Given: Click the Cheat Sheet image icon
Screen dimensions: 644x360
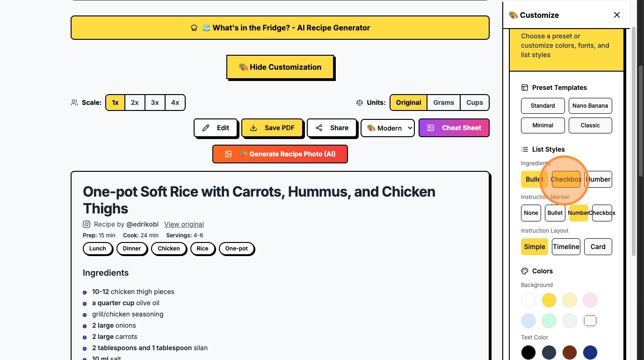Looking at the screenshot, I should [x=431, y=128].
